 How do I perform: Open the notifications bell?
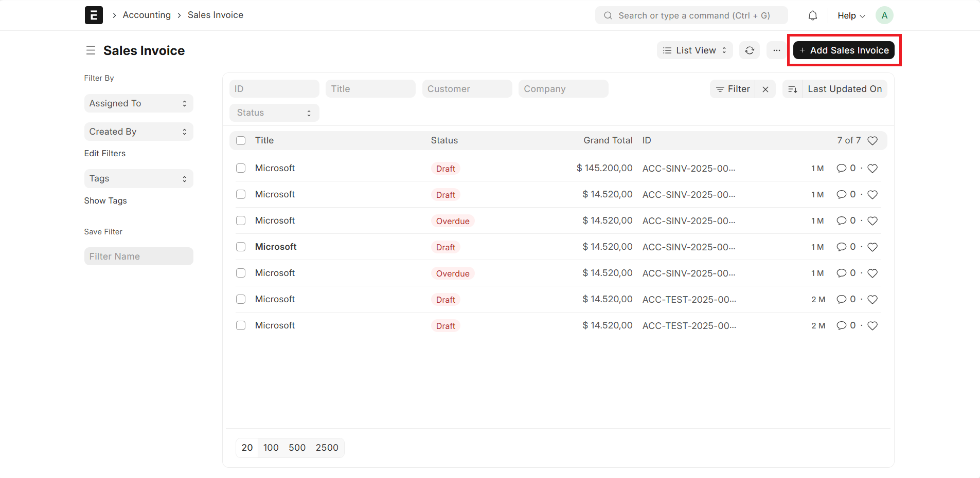click(813, 15)
